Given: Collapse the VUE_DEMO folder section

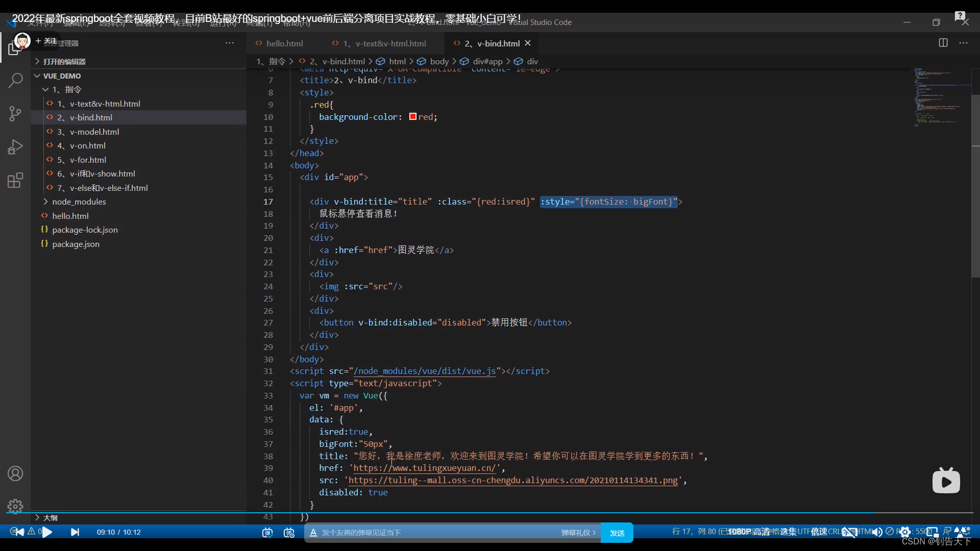Looking at the screenshot, I should tap(138, 76).
